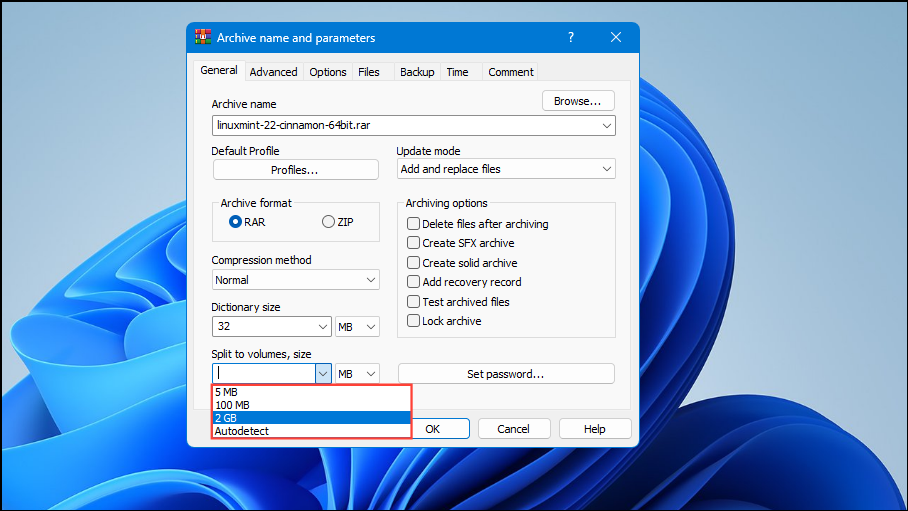Viewport: 908px width, 511px height.
Task: Click the WinRAR icon in the title bar
Action: click(x=203, y=37)
